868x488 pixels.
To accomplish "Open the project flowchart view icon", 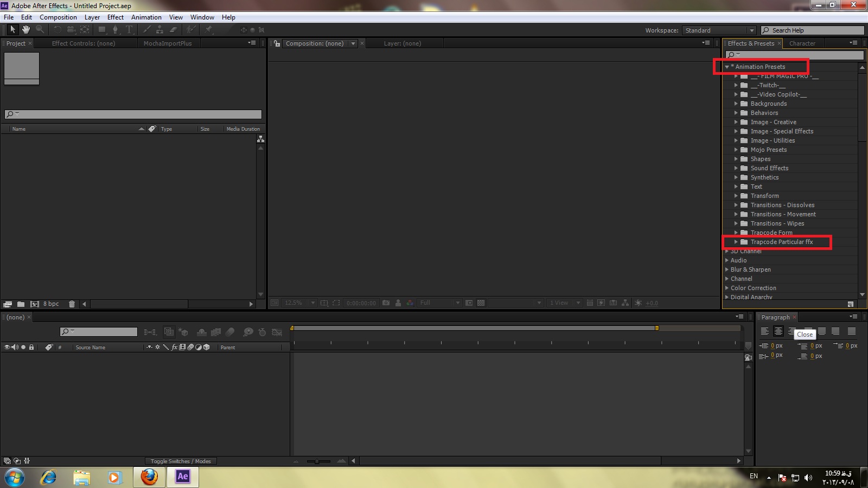I will pos(260,139).
